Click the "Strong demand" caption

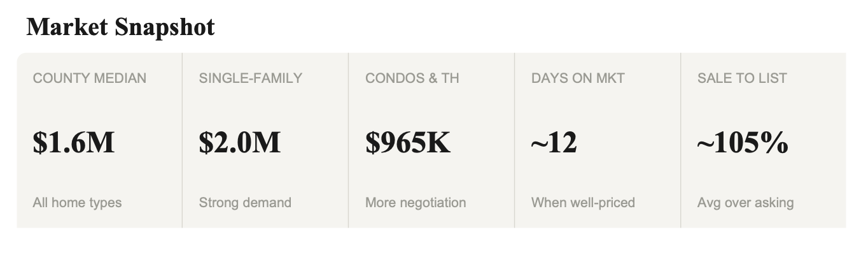pyautogui.click(x=245, y=203)
